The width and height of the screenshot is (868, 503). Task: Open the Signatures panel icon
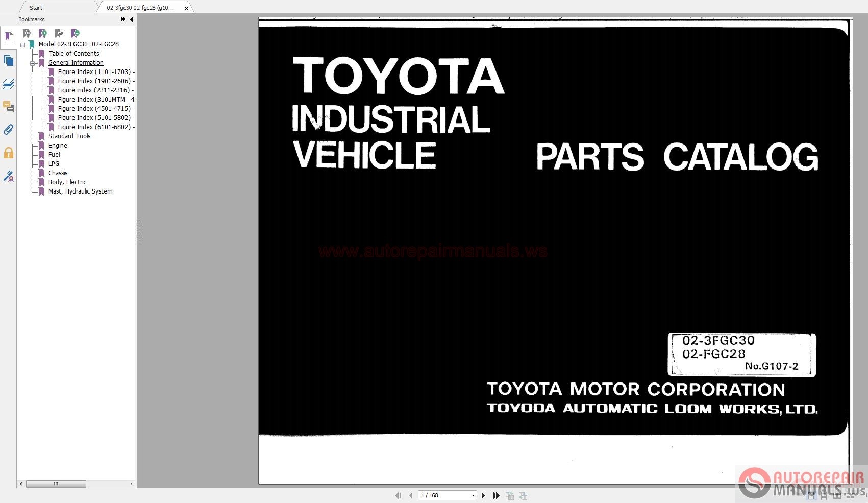[x=9, y=176]
